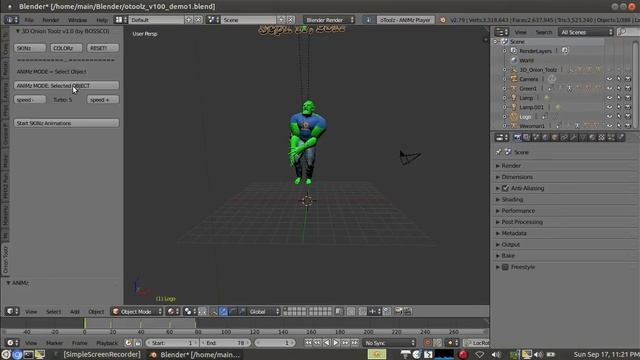The height and width of the screenshot is (360, 640).
Task: Click the oToolz - ANIMz Player button
Action: click(x=405, y=20)
